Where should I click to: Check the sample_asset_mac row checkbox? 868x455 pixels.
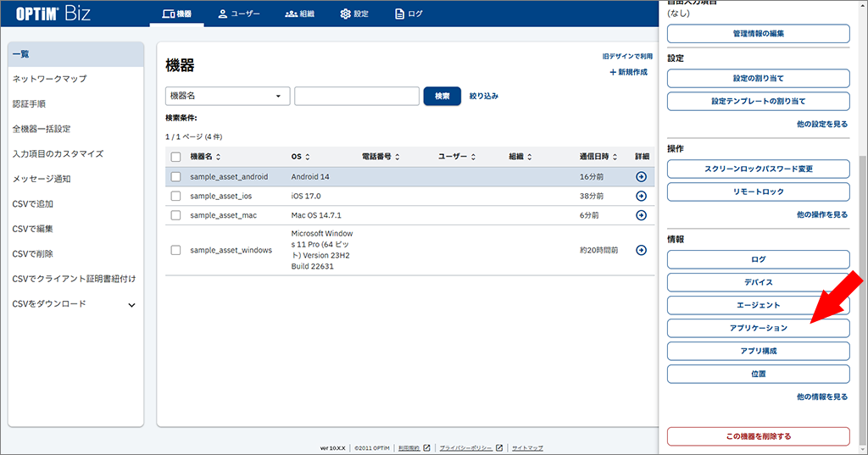coord(175,215)
